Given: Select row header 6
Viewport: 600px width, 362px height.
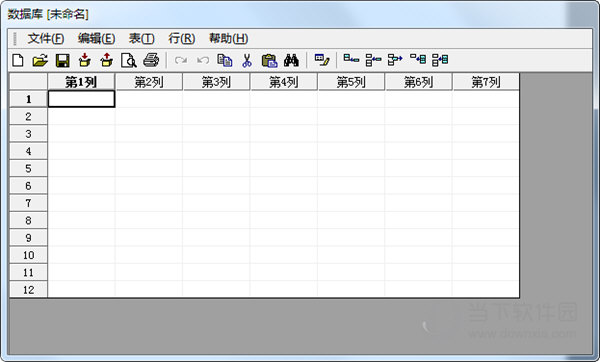Looking at the screenshot, I should pos(28,186).
